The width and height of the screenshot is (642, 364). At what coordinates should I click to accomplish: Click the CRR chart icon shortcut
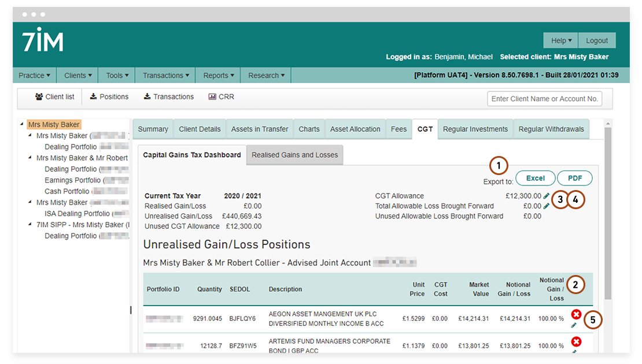[212, 97]
